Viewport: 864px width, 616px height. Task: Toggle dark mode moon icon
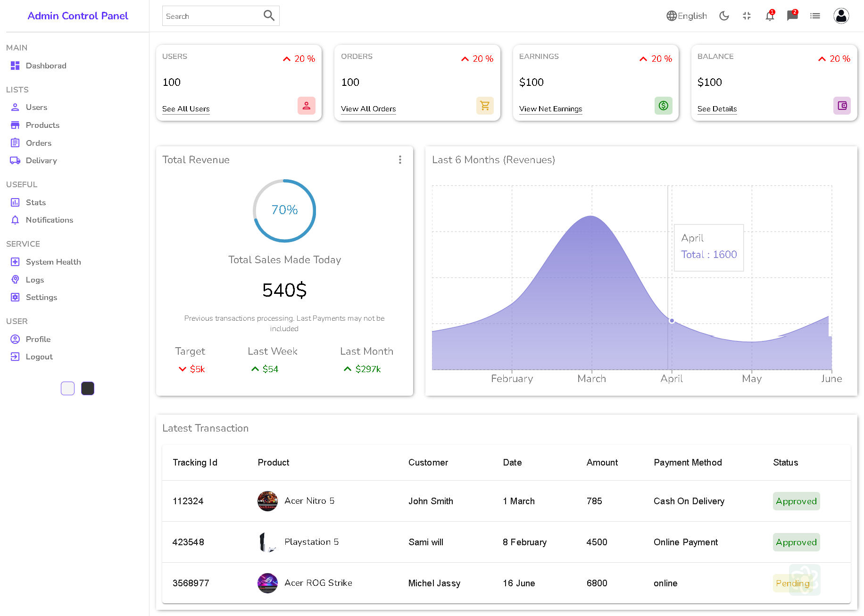(724, 16)
